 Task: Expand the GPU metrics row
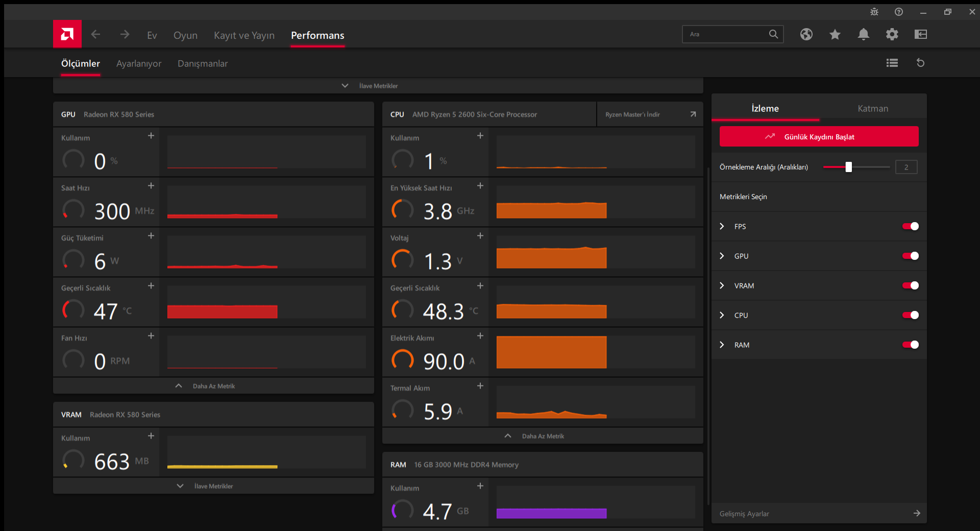coord(722,256)
